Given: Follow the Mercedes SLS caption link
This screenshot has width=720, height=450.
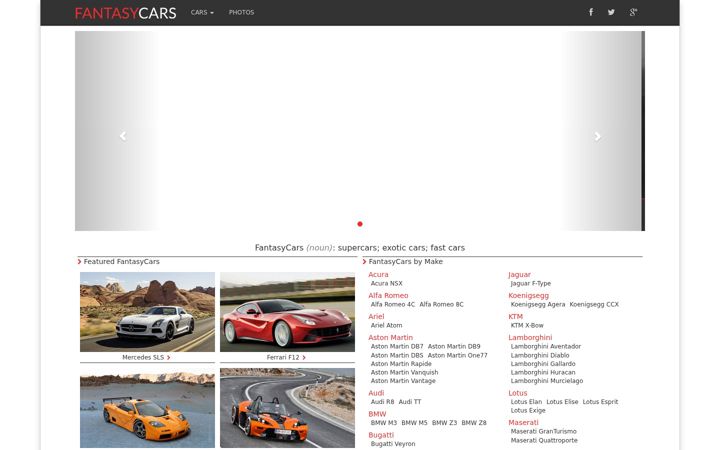Looking at the screenshot, I should pyautogui.click(x=146, y=357).
